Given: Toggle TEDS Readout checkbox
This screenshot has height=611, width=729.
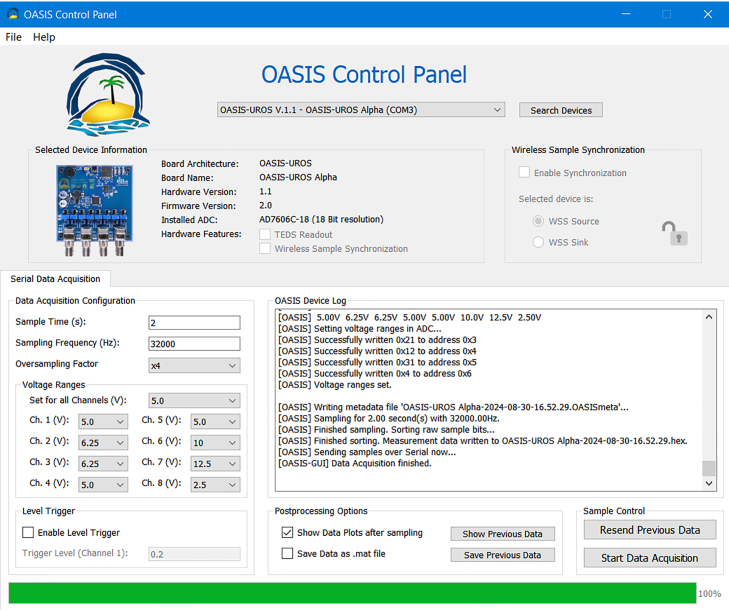Looking at the screenshot, I should (265, 234).
